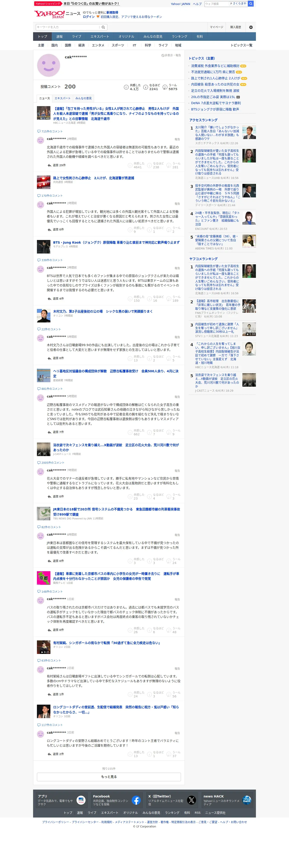Click the comment bubble icon beside 881件のコメント
The width and height of the screenshot is (289, 868).
[x=39, y=389]
